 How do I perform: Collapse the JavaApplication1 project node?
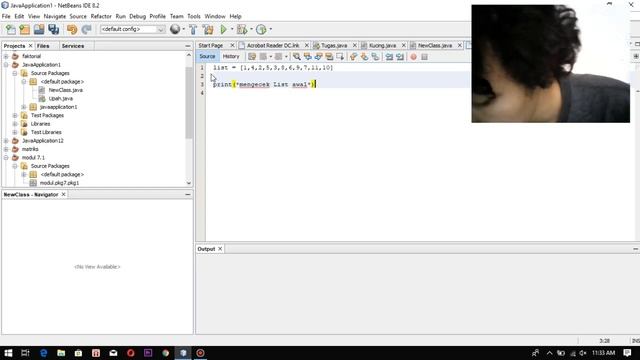coord(6,65)
